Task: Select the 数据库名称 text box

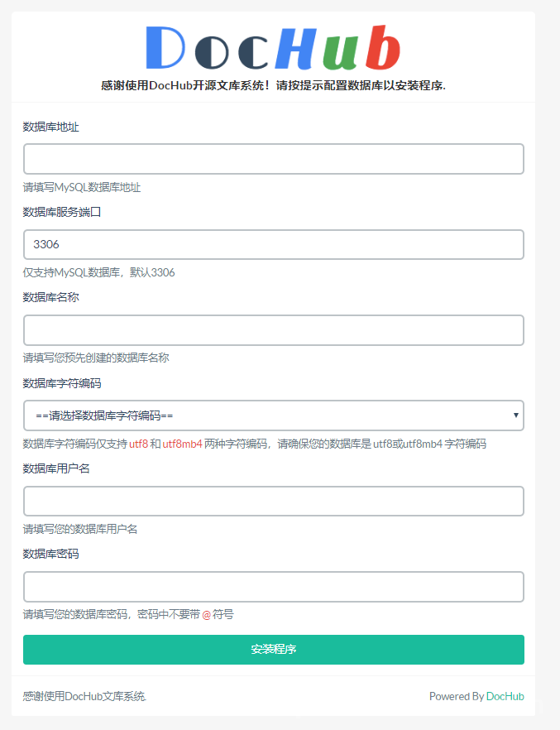Action: [273, 330]
